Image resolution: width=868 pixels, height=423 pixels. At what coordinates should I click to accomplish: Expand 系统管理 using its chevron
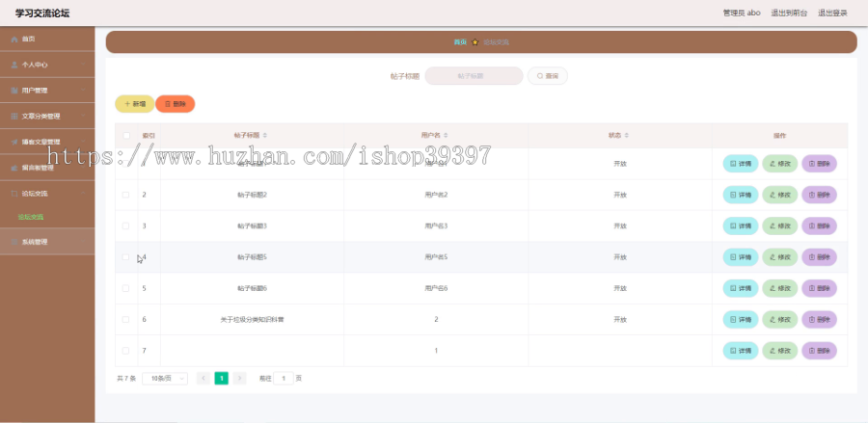tap(83, 242)
